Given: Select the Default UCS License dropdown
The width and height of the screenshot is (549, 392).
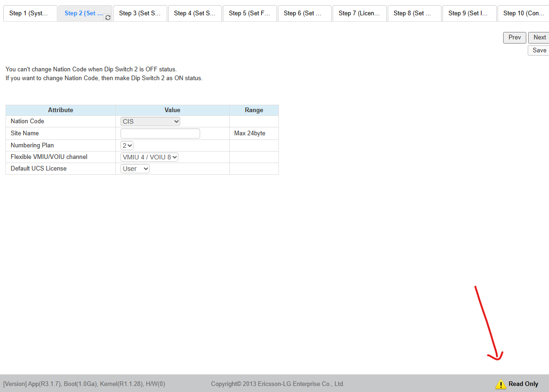Looking at the screenshot, I should click(x=135, y=169).
